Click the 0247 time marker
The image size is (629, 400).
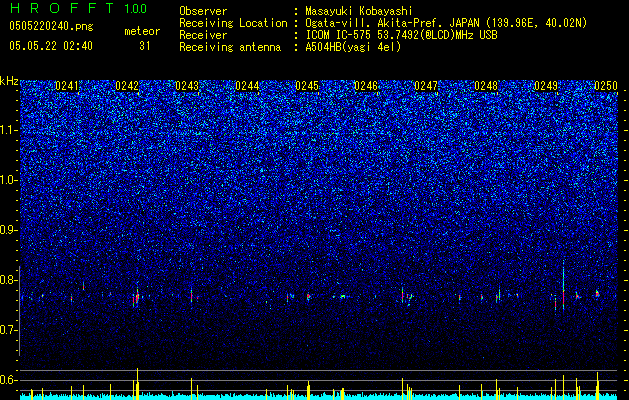[426, 86]
